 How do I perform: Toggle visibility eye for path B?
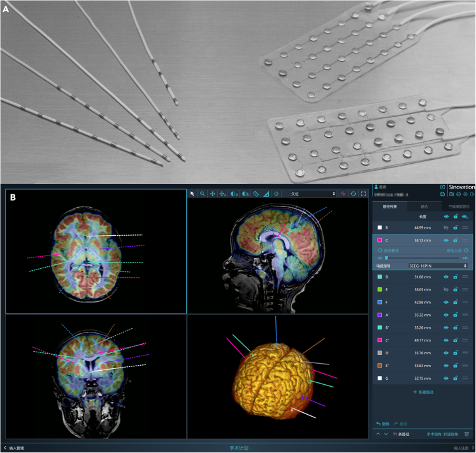446,227
